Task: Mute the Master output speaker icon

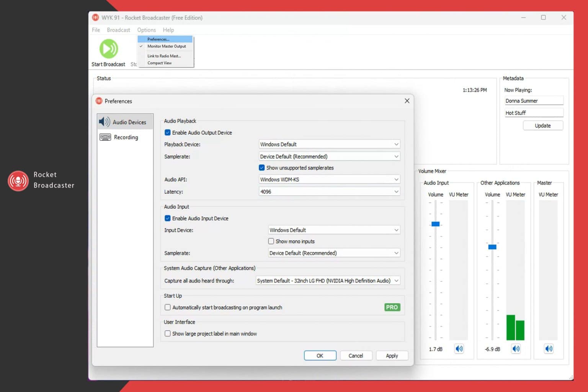Action: tap(549, 349)
